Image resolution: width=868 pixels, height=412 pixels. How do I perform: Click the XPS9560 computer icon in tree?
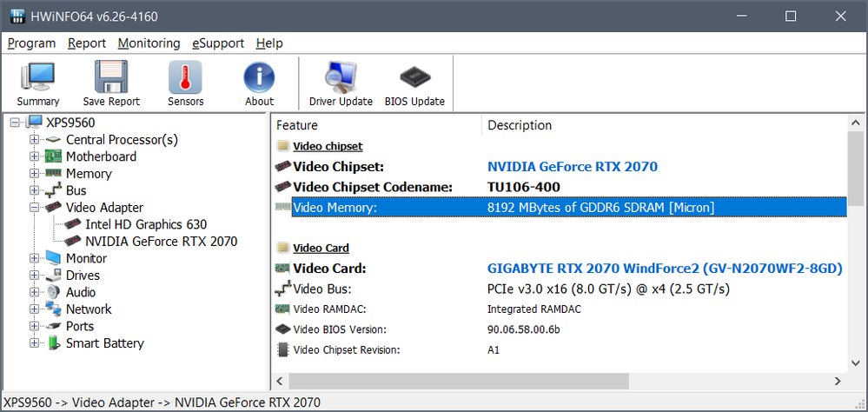(34, 123)
